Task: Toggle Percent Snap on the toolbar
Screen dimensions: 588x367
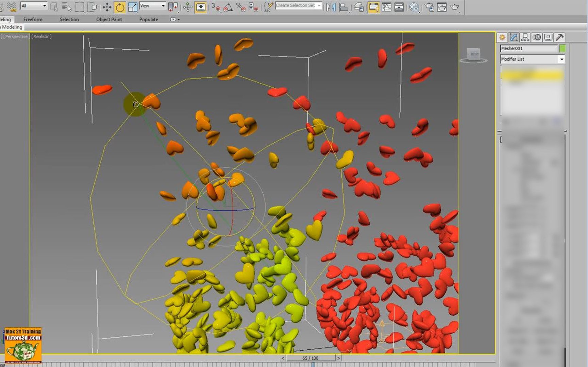Action: tap(241, 7)
